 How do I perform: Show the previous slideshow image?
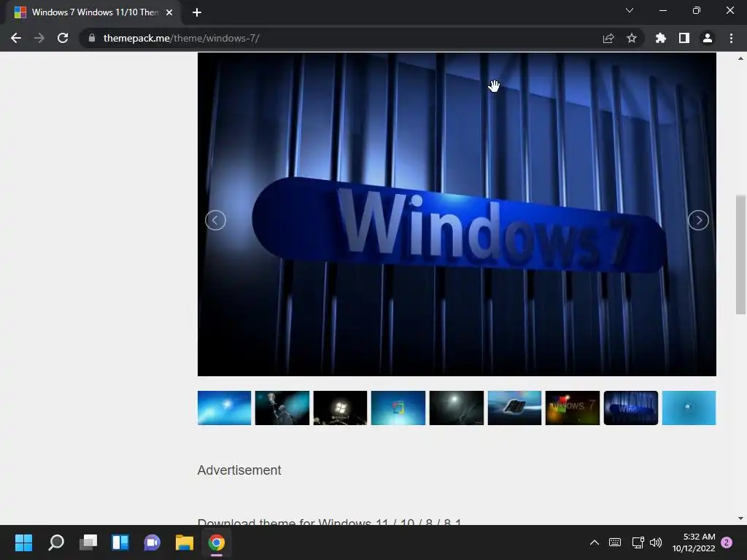tap(215, 220)
